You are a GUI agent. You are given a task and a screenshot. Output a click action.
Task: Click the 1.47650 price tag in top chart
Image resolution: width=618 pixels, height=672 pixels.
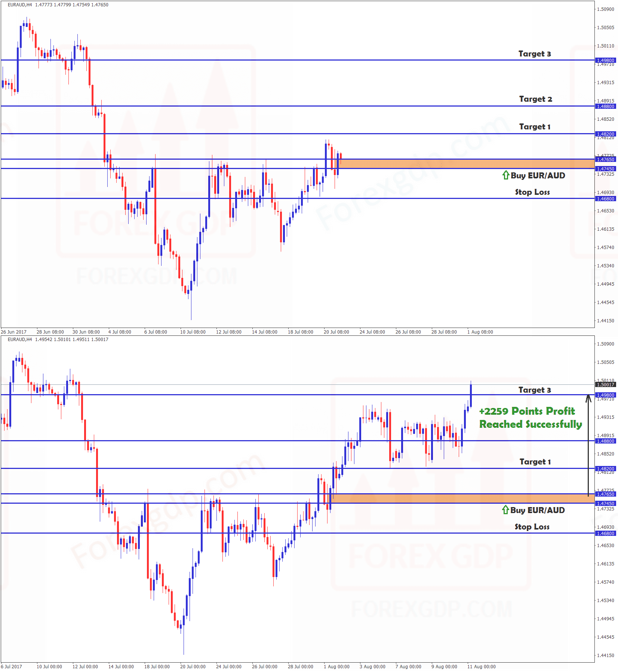pos(605,159)
